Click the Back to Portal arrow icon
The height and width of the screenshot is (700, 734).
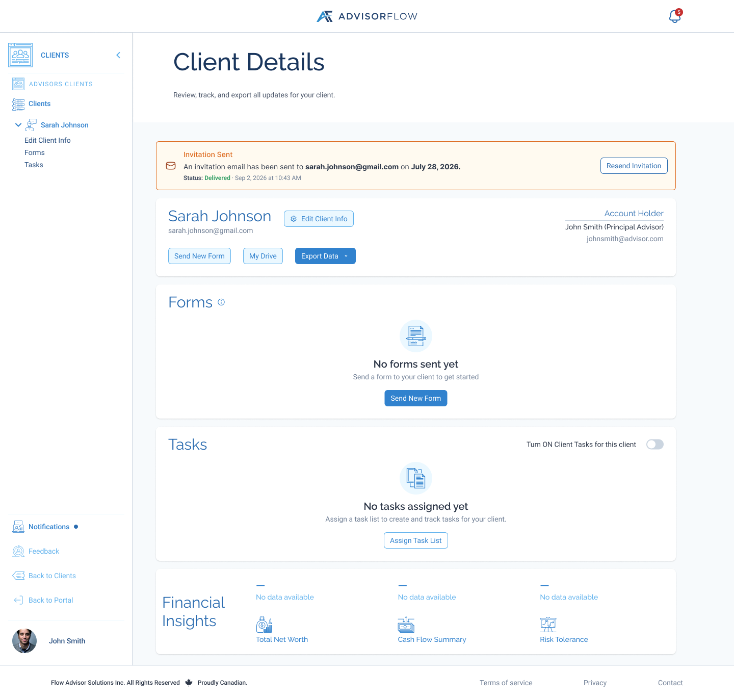(18, 600)
